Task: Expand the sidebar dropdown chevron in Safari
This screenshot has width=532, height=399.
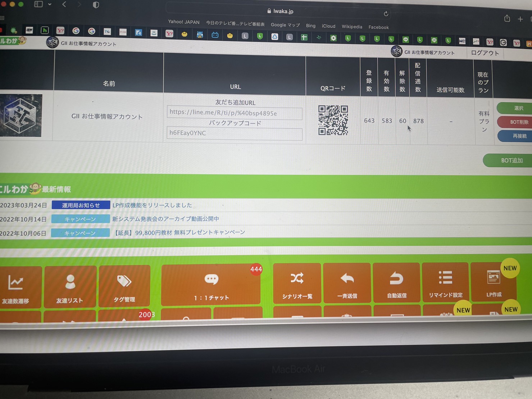Action: coord(50,5)
